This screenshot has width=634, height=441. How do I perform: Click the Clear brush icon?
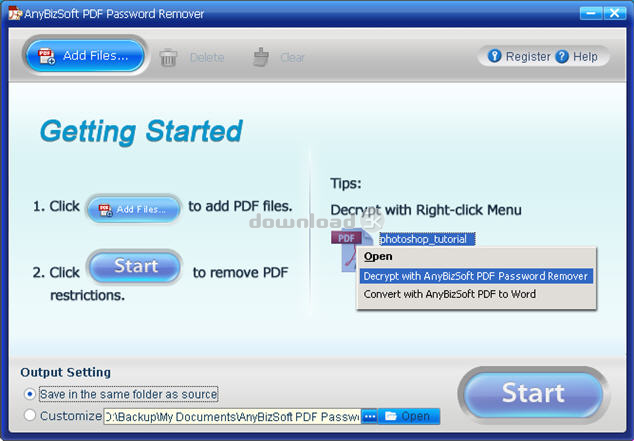(261, 57)
